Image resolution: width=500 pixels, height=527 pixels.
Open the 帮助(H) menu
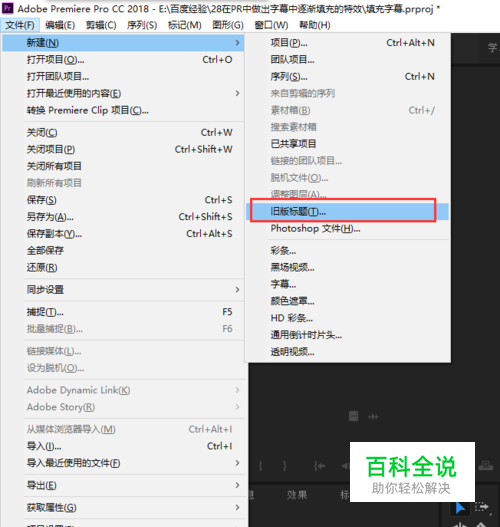coord(315,25)
